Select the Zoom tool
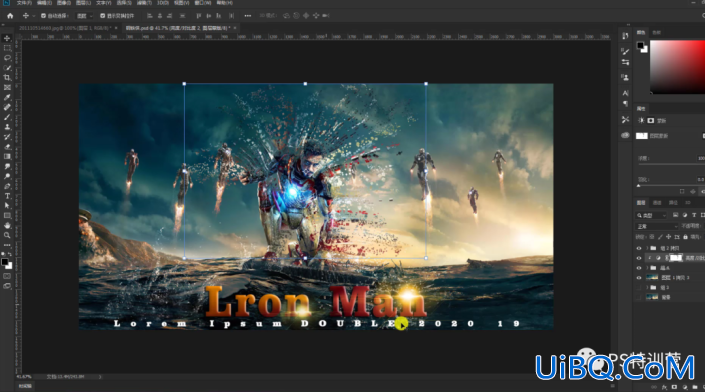 7,236
